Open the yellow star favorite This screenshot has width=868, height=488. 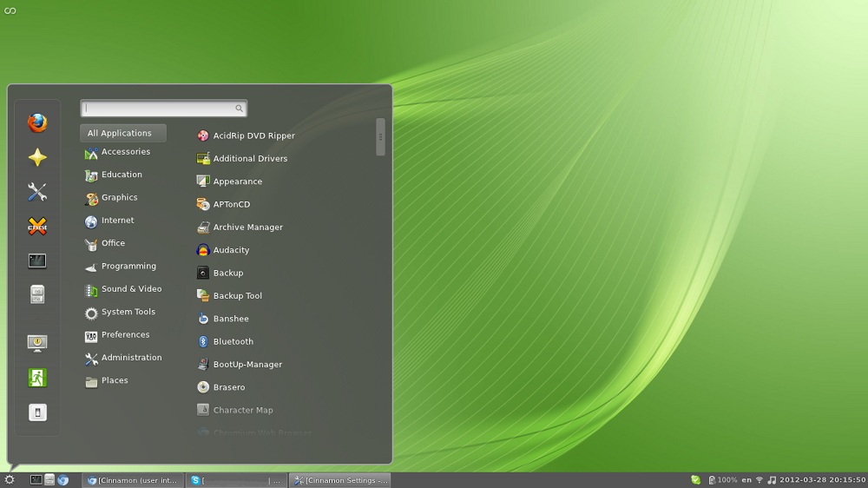37,158
